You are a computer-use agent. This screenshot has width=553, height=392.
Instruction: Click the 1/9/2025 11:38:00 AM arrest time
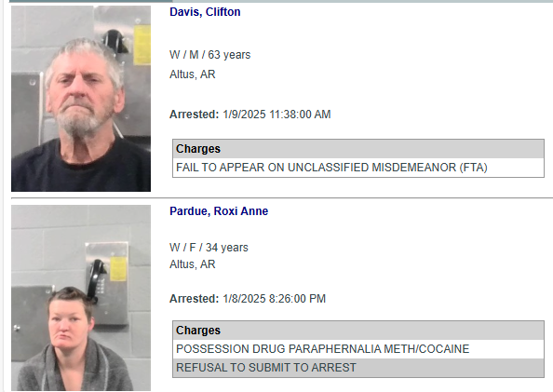[x=276, y=115]
